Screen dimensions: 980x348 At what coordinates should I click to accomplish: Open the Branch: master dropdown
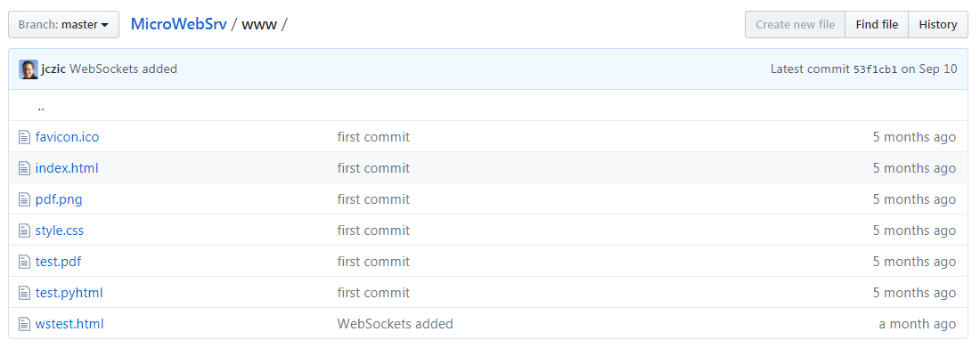tap(64, 25)
